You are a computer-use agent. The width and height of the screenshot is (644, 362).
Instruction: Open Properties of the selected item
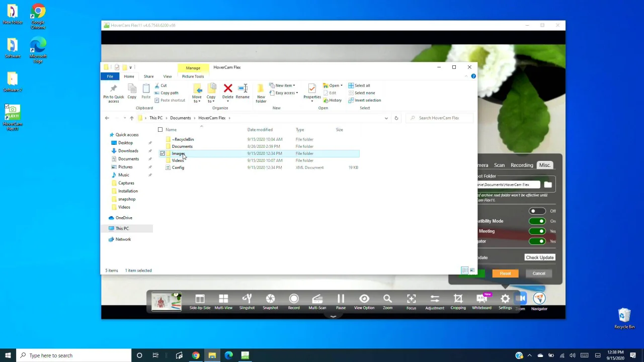click(312, 92)
